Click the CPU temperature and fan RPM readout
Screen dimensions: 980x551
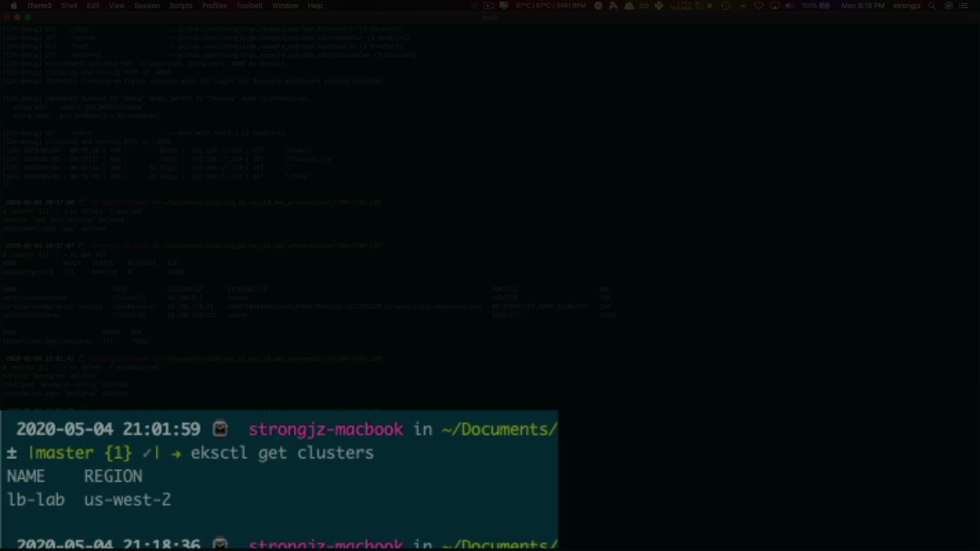(x=550, y=6)
